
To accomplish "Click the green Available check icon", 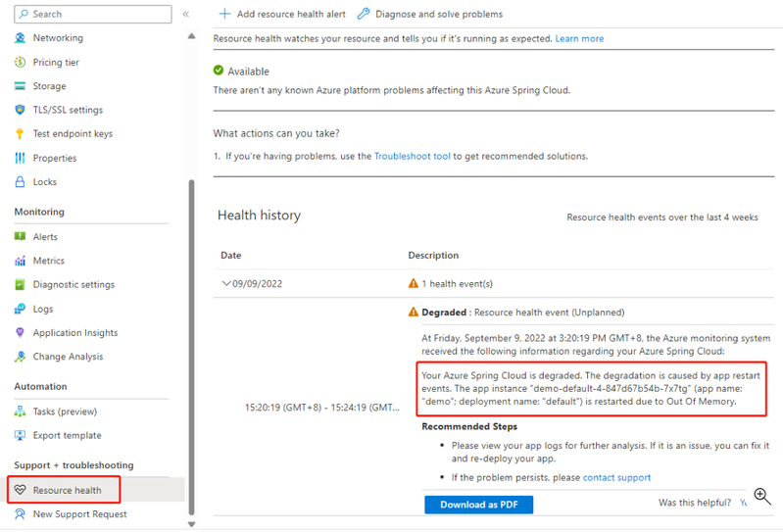I will pos(219,71).
